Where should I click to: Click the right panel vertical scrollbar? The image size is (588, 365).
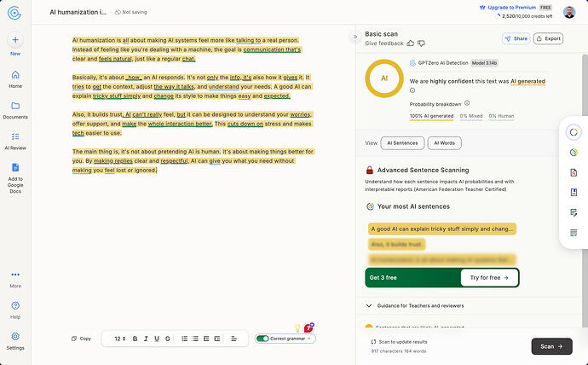coord(585,84)
